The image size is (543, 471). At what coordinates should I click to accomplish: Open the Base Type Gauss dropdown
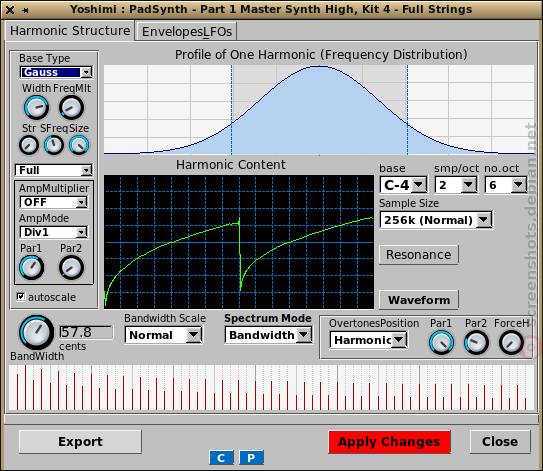56,72
